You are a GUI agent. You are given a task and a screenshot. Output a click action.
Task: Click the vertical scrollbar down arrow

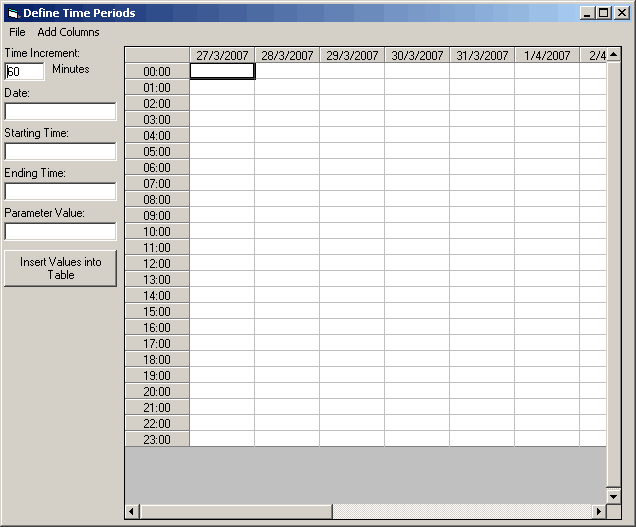(614, 496)
